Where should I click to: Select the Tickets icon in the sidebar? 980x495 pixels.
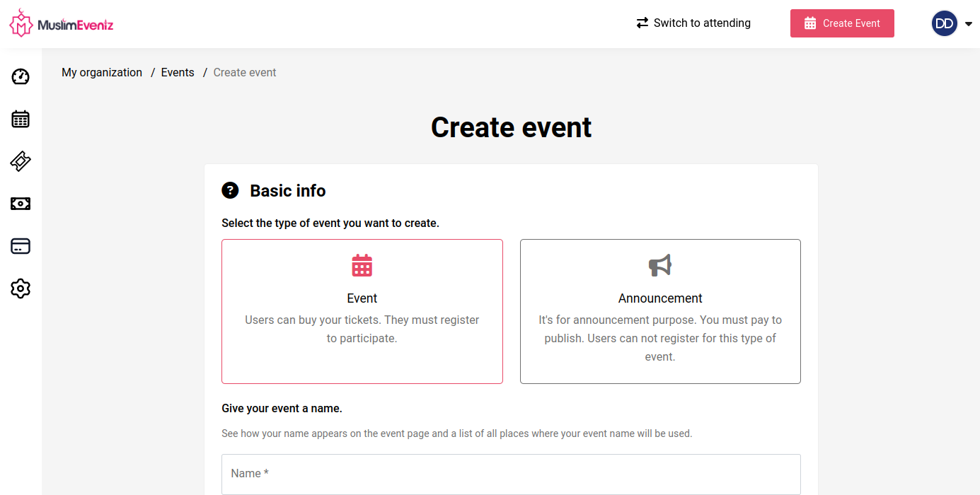(x=20, y=161)
